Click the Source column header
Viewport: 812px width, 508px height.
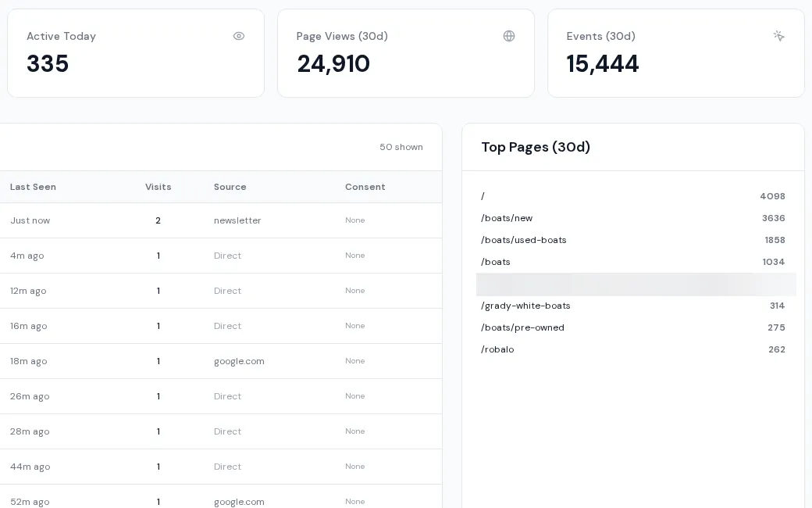(x=230, y=187)
